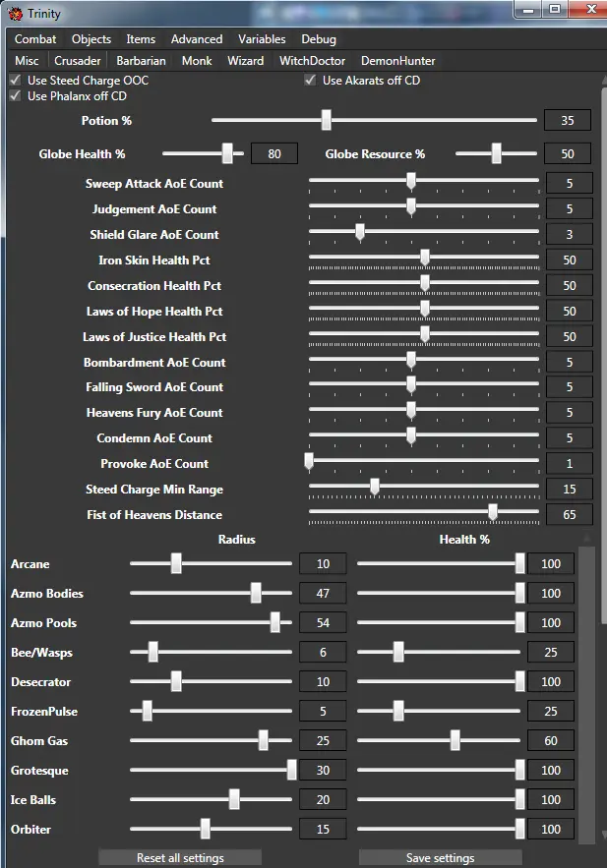Open the Variables tab
This screenshot has height=868, width=607.
262,39
